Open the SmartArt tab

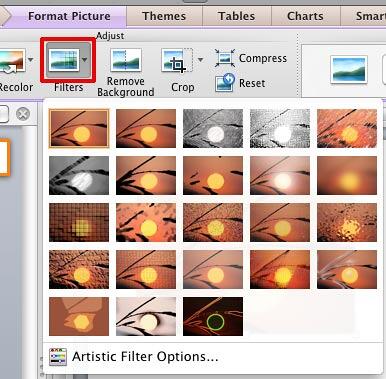pos(363,16)
